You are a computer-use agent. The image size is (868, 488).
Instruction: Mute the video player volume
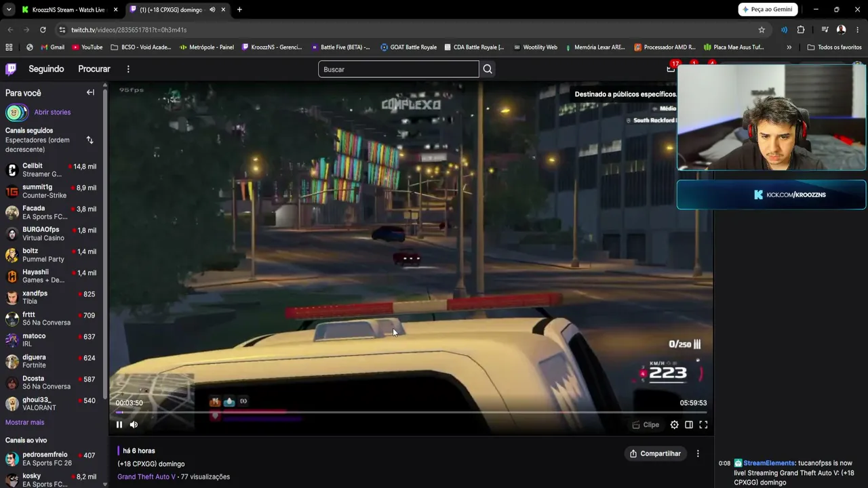[x=134, y=425]
